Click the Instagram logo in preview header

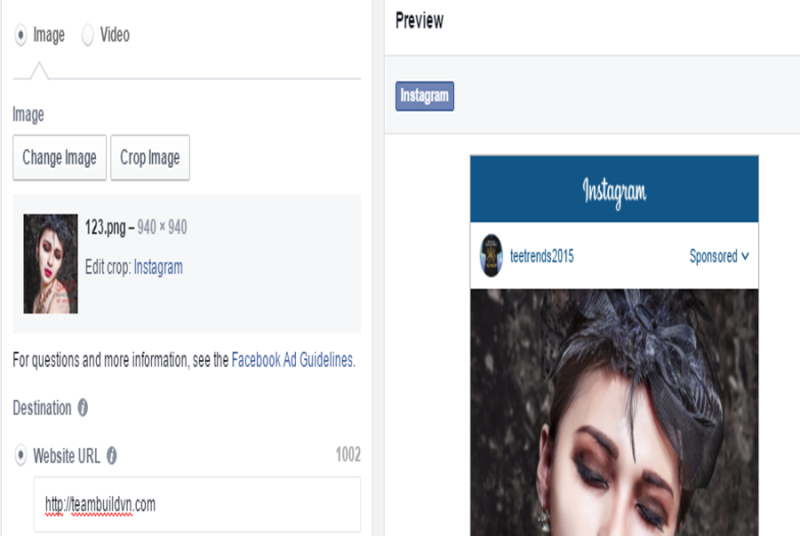pos(614,191)
